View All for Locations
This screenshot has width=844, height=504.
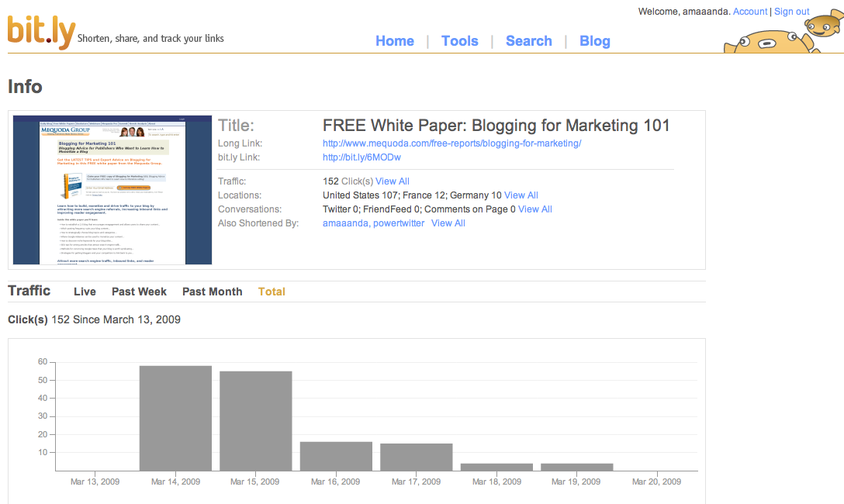[x=521, y=195]
